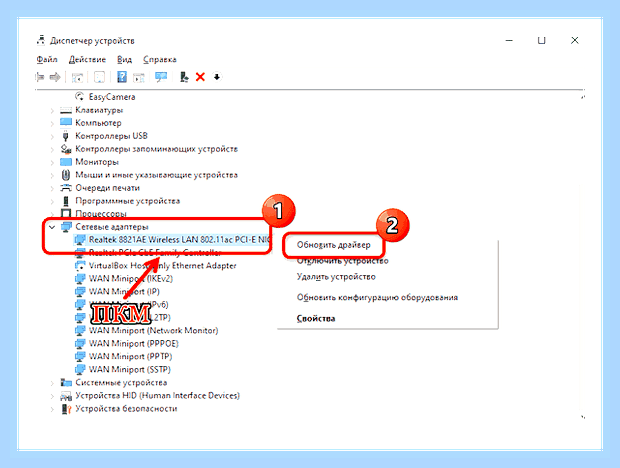Expand the Устройства безопасности chevron
The width and height of the screenshot is (620, 468).
(x=52, y=409)
